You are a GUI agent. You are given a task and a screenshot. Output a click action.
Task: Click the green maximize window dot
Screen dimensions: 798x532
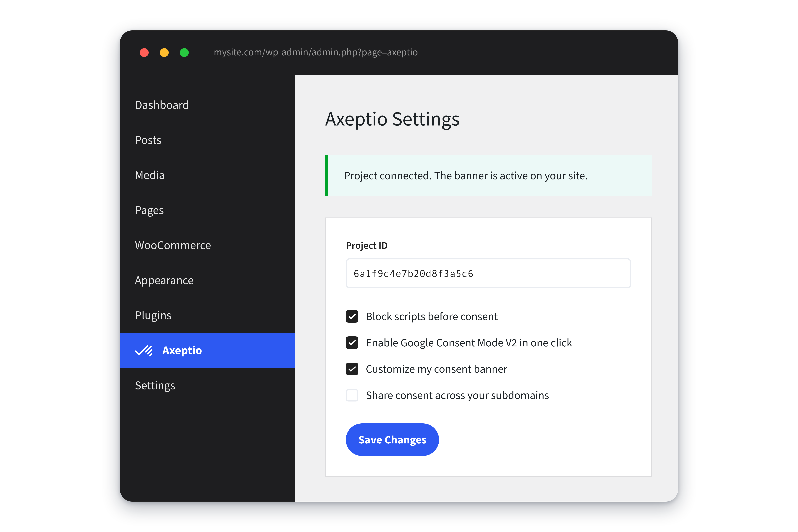(x=184, y=53)
